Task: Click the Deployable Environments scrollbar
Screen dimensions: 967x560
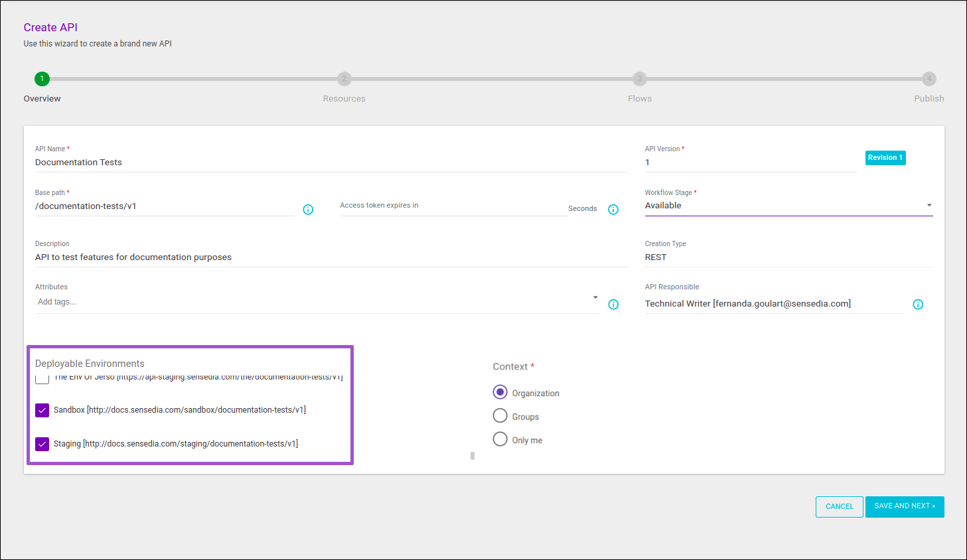Action: tap(472, 455)
